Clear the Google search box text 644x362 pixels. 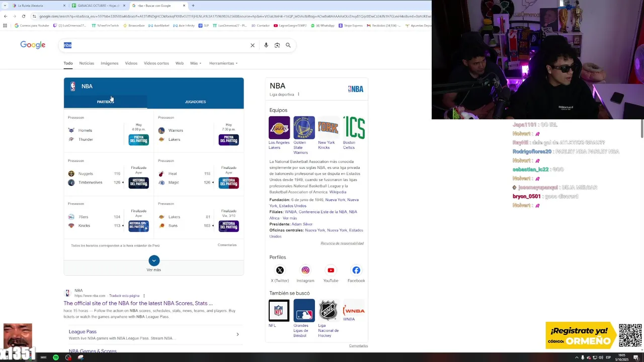[x=253, y=45]
